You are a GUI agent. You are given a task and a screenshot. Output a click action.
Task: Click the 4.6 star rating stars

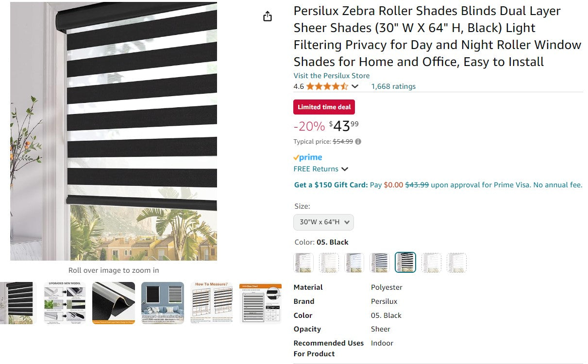[327, 86]
